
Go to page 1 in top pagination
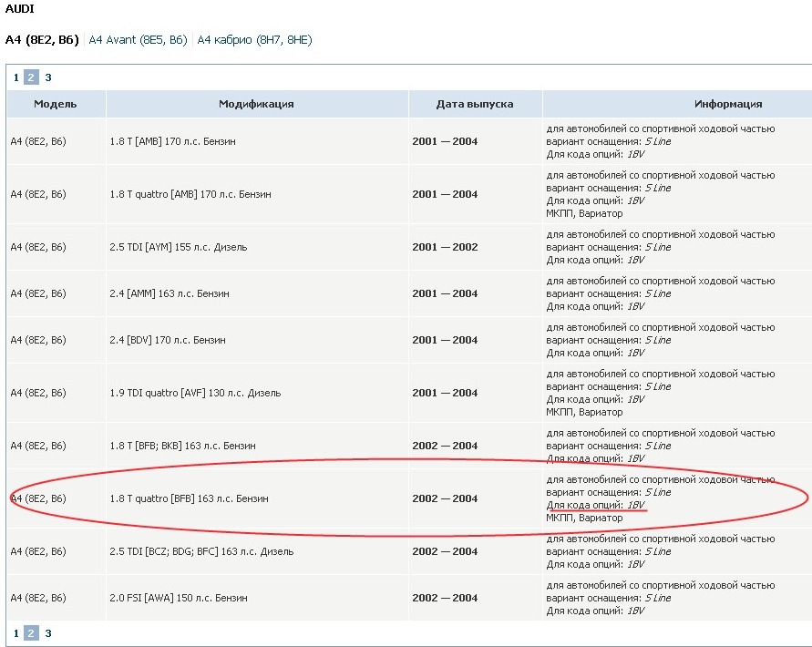pos(16,77)
